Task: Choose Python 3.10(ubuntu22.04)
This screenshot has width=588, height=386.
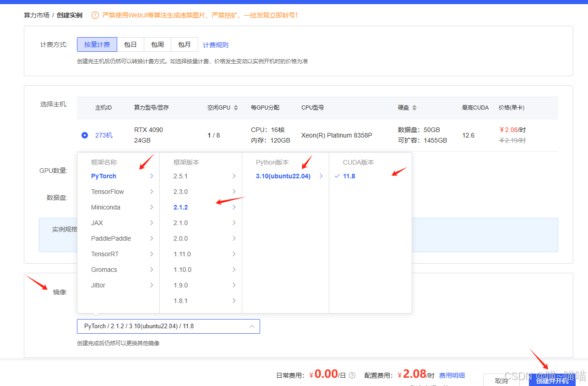Action: point(283,176)
